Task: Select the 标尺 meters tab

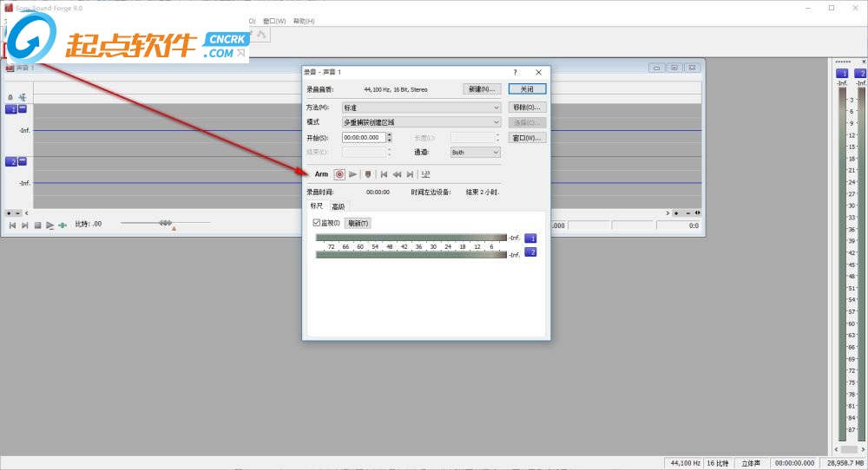Action: (317, 206)
